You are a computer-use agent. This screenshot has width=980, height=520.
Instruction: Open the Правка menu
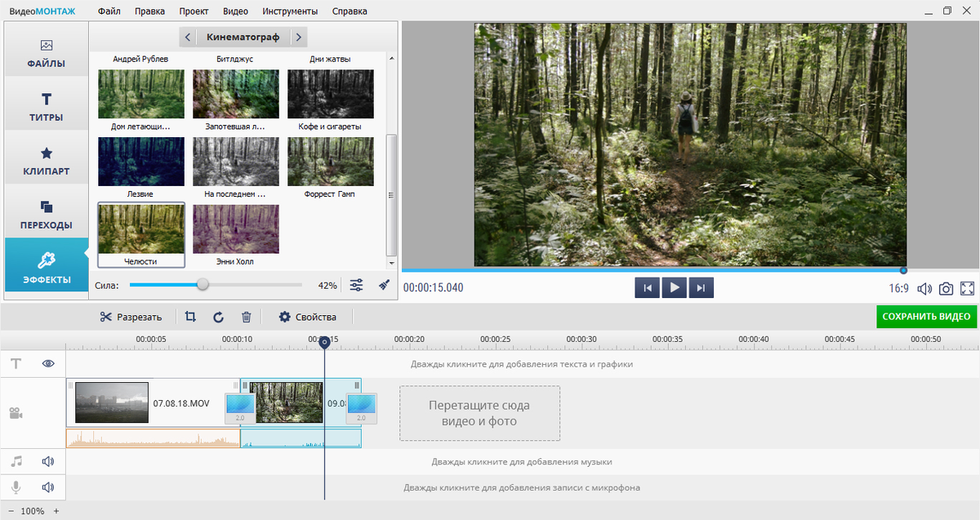pyautogui.click(x=149, y=11)
